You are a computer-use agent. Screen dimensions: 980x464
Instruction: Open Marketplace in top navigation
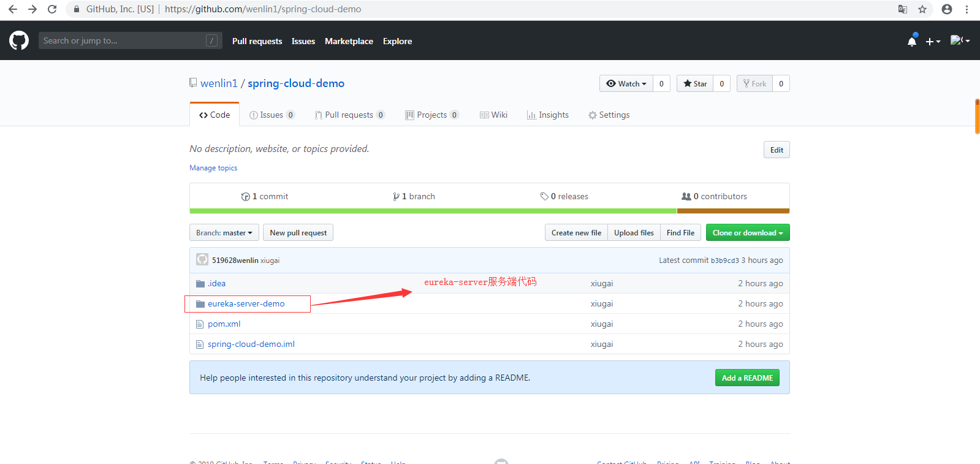pos(349,41)
